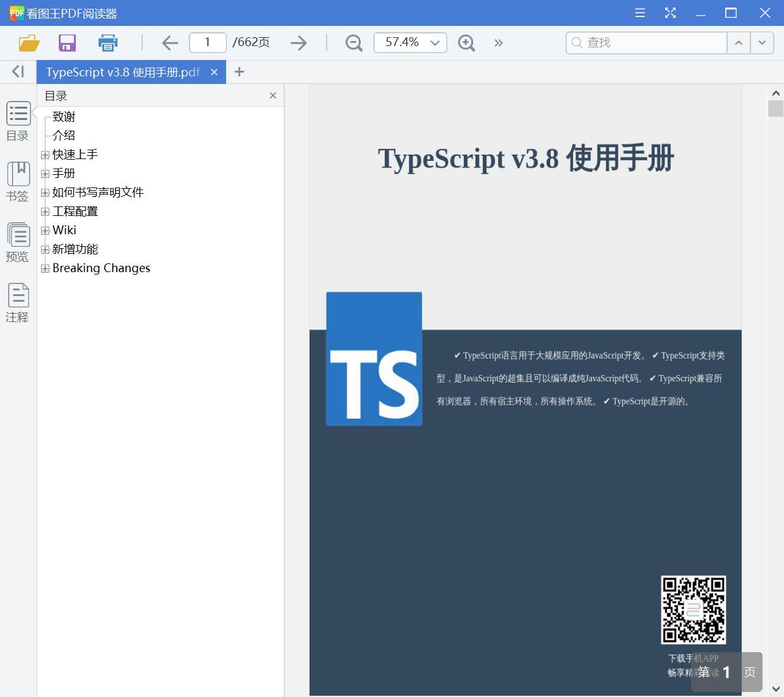Screen dimensions: 784x697
Task: Save the document with floppy icon
Action: 67,43
